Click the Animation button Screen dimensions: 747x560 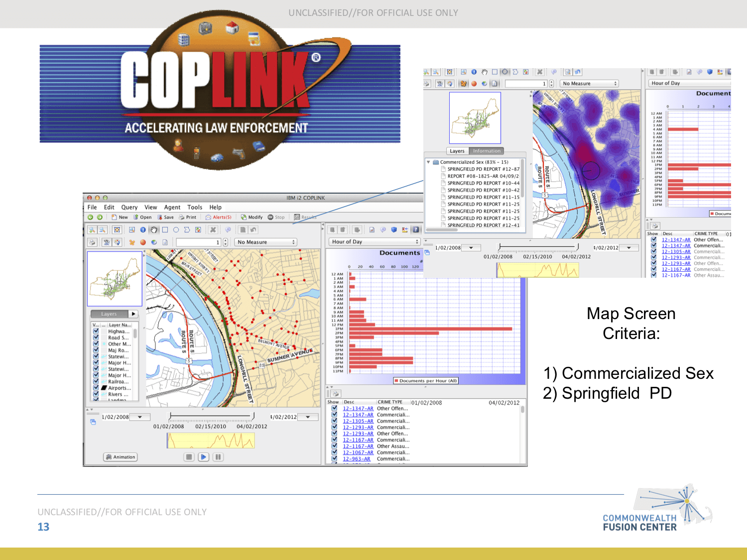coord(120,457)
